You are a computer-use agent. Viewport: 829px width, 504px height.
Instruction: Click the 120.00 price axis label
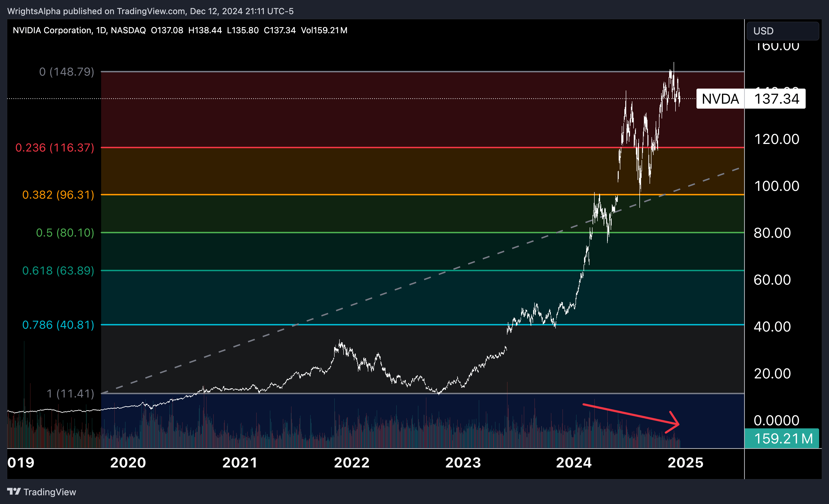[776, 139]
